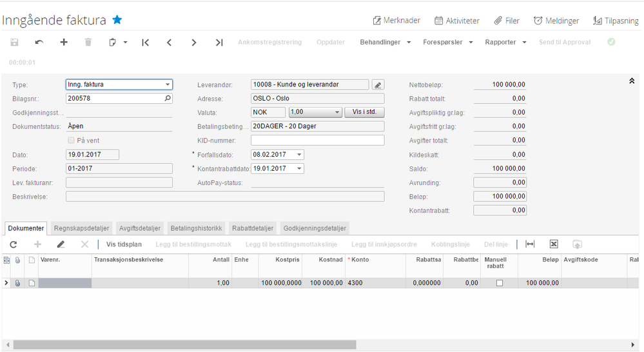
Task: Switch to Avgiftsdetaljer tab
Action: pos(140,228)
